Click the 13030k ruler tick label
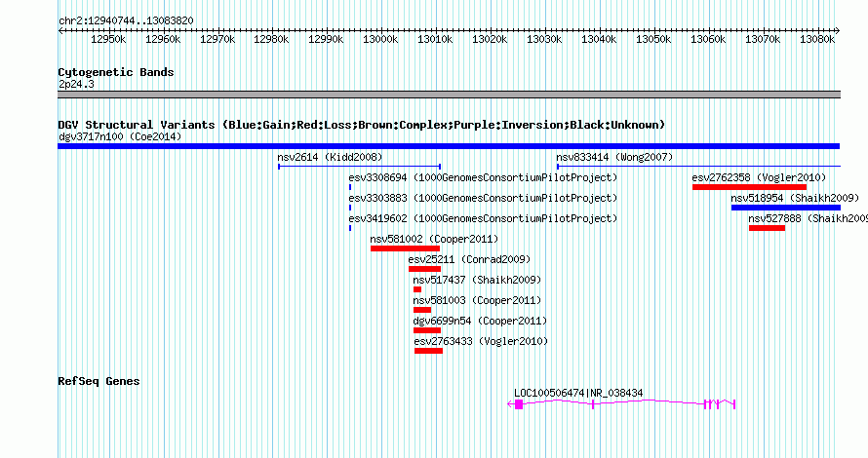The height and width of the screenshot is (458, 868). click(544, 39)
